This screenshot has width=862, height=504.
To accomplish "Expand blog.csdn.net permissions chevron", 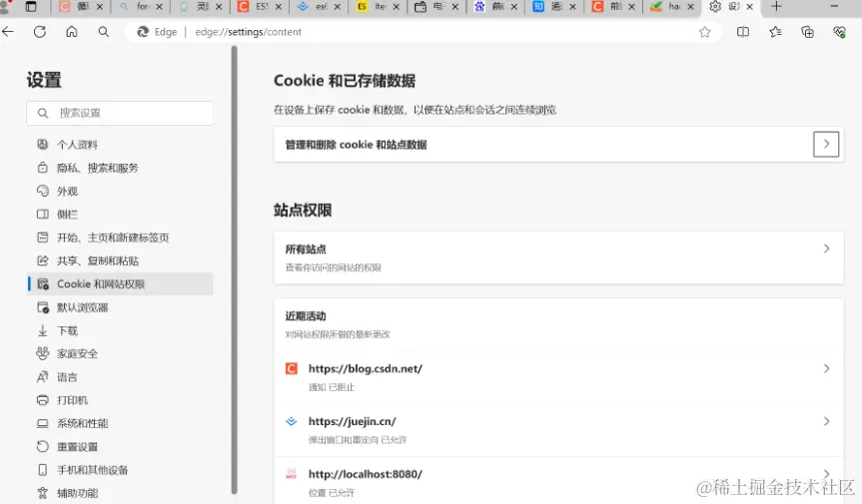I will [x=826, y=368].
